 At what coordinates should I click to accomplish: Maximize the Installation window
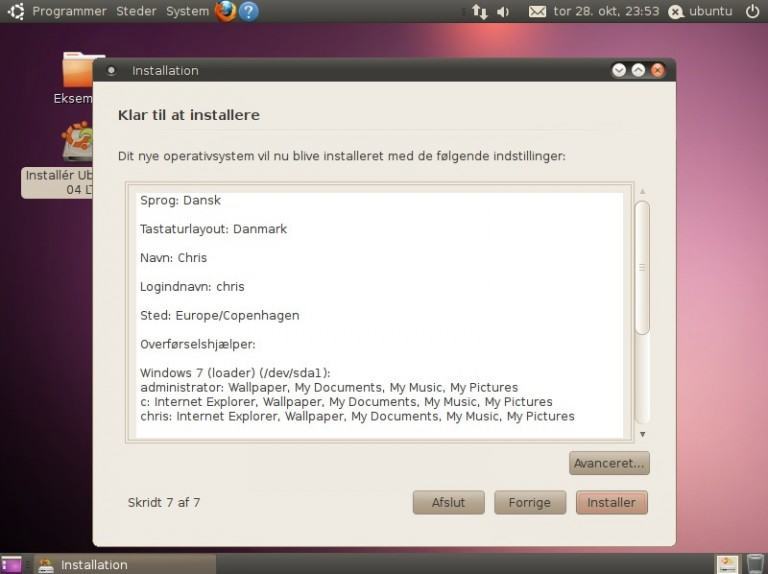pyautogui.click(x=638, y=70)
